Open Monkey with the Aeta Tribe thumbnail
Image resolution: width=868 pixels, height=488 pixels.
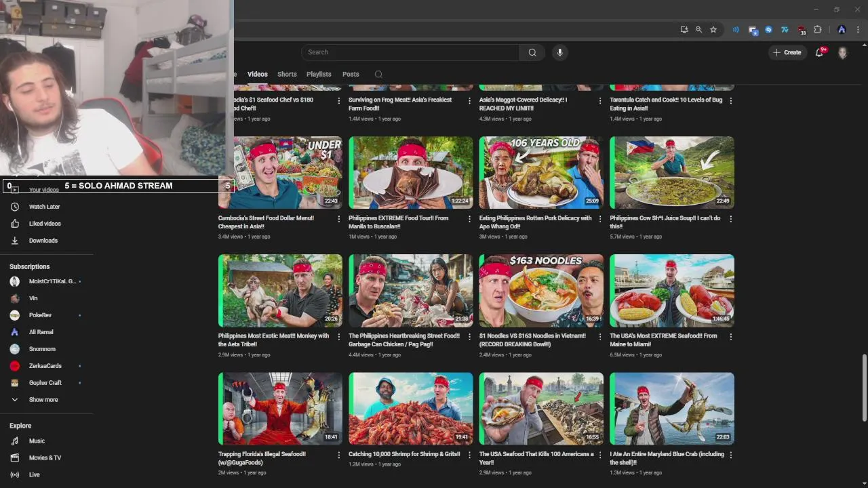280,290
